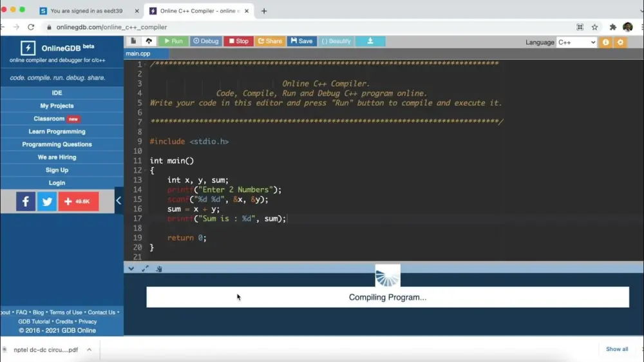The image size is (644, 362).
Task: Close the Online C++ Compiler tab
Action: pyautogui.click(x=247, y=11)
